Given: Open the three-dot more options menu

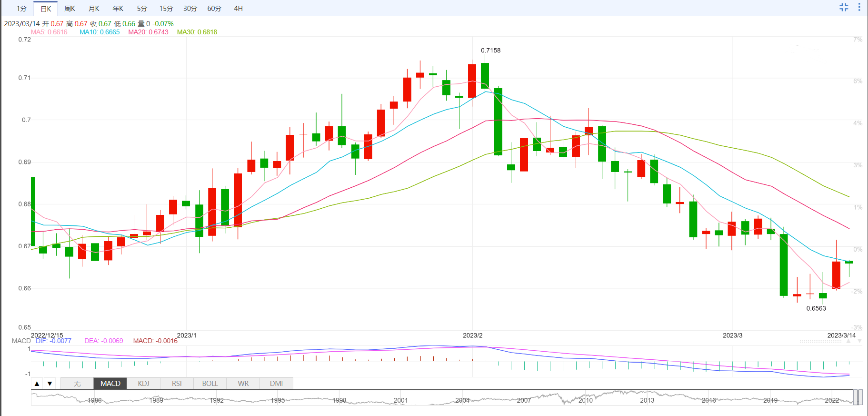Looking at the screenshot, I should [x=859, y=7].
